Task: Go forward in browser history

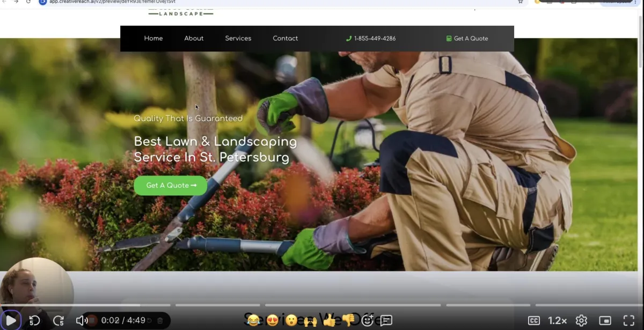Action: pos(16,2)
